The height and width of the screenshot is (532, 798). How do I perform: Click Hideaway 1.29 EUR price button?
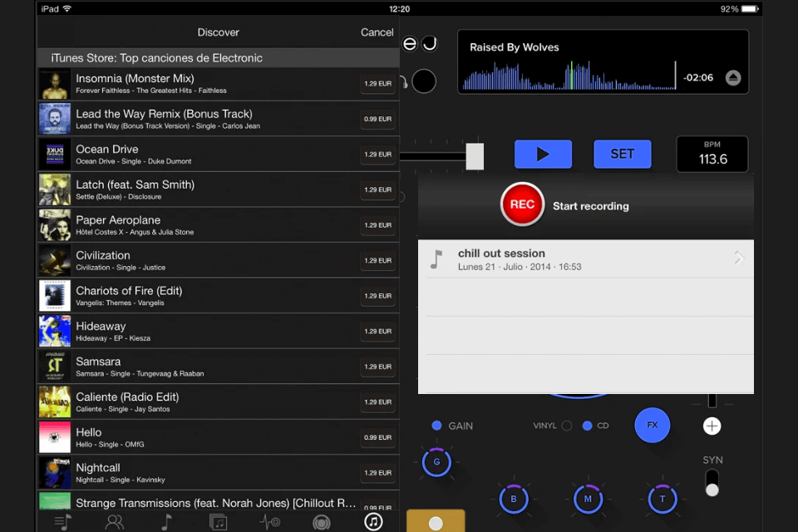[x=377, y=331]
